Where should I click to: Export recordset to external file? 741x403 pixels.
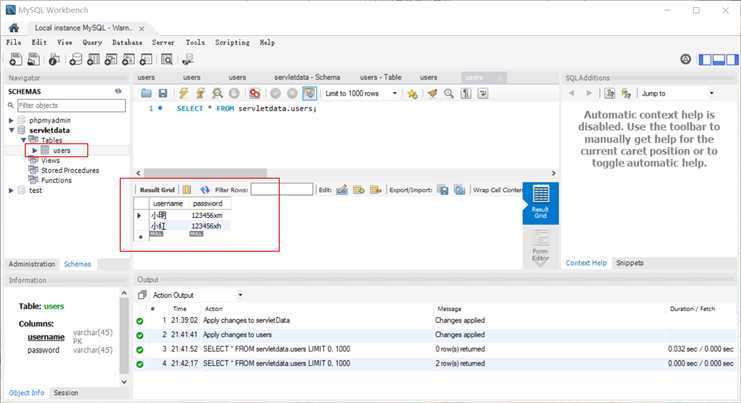click(x=443, y=189)
